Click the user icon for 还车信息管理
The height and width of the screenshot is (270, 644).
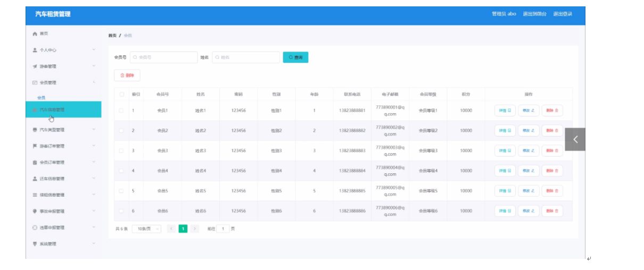pyautogui.click(x=35, y=179)
